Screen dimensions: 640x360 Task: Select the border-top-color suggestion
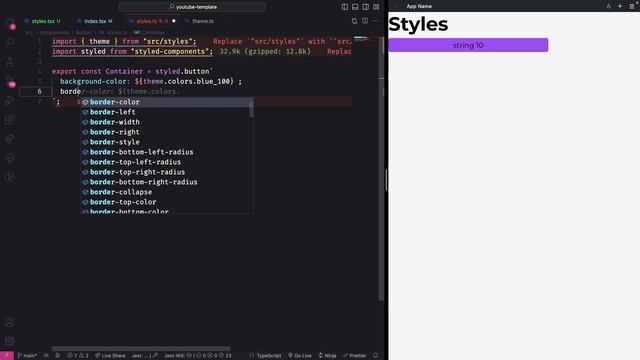(167, 202)
